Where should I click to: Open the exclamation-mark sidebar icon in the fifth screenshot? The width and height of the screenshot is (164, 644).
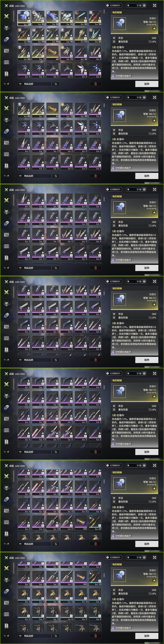[x=7, y=442]
